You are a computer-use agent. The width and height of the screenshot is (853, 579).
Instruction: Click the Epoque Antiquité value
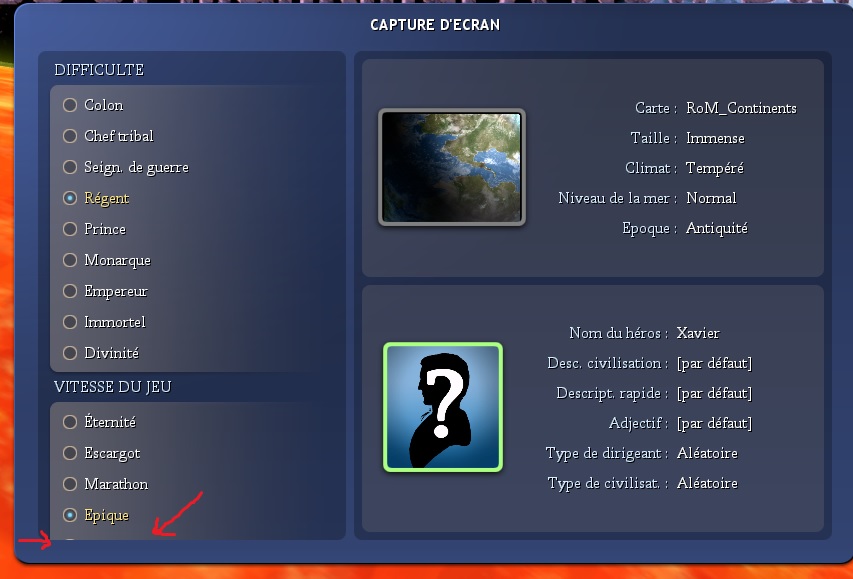tap(717, 229)
